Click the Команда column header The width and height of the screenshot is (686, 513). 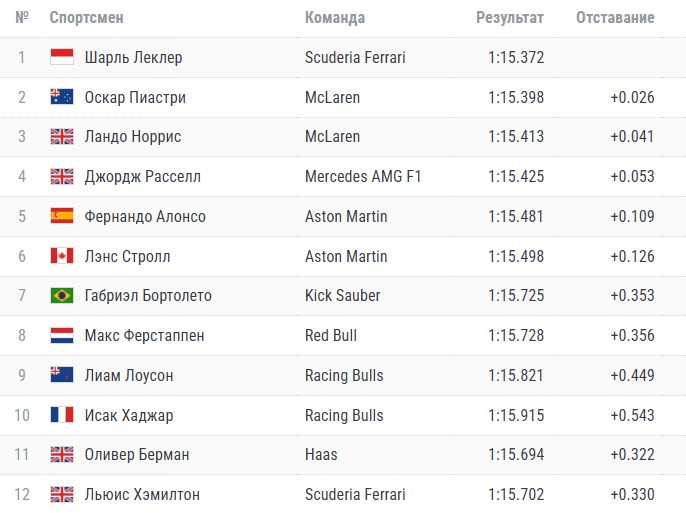pos(335,17)
